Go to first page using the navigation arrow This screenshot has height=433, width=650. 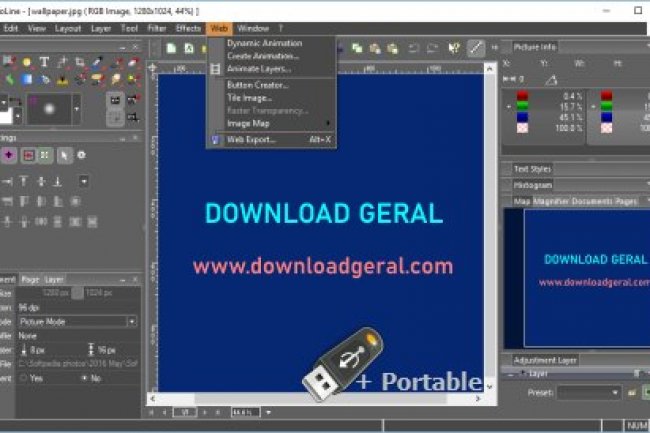[x=151, y=412]
